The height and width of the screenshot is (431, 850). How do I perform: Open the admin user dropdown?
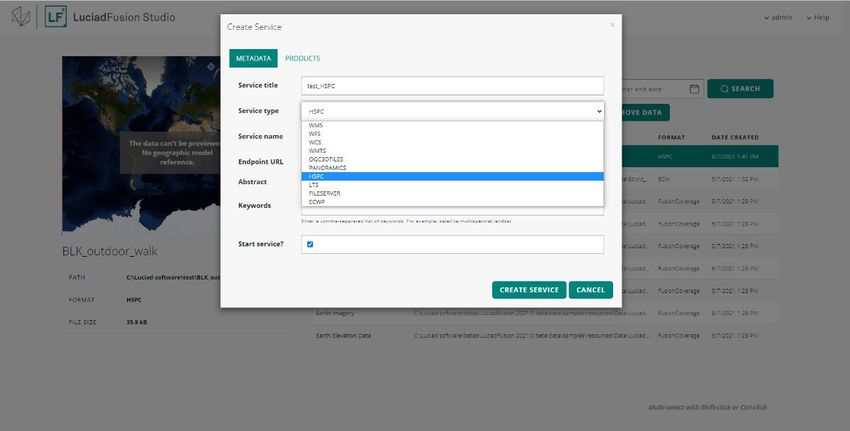[778, 17]
